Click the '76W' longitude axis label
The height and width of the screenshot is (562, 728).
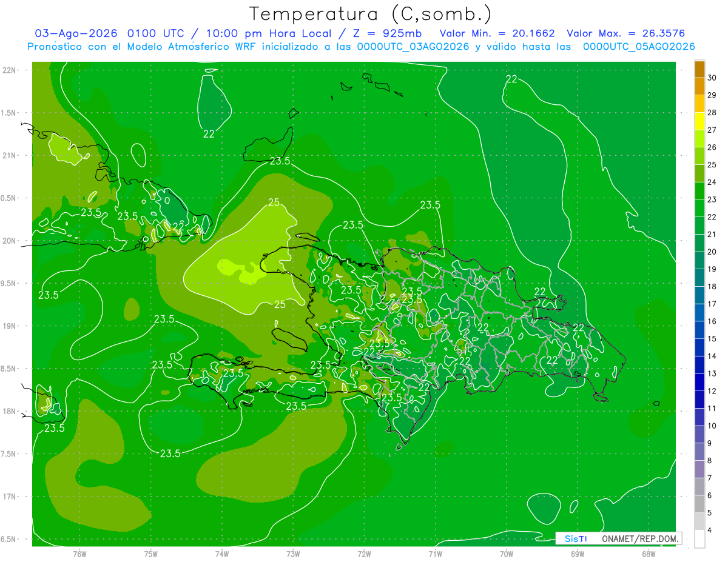coord(79,554)
